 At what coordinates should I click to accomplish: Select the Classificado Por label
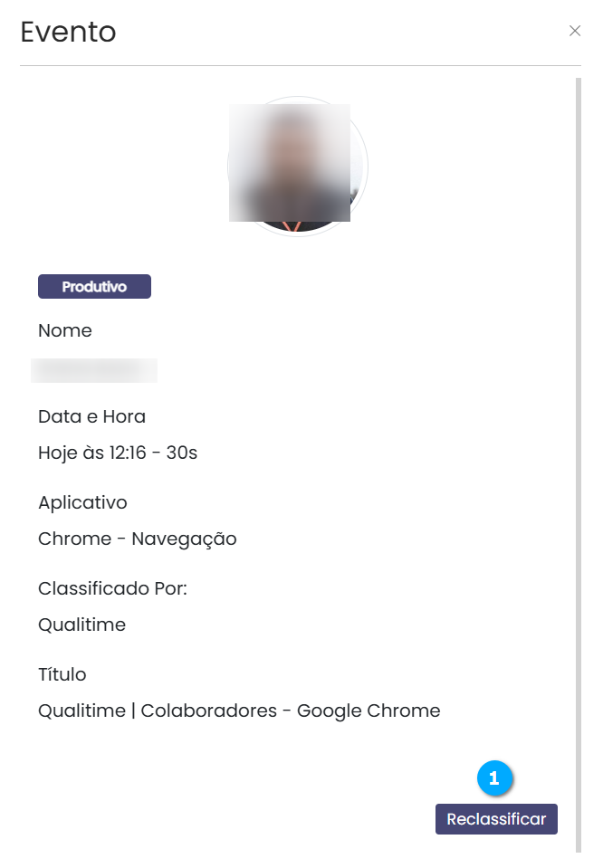click(x=112, y=589)
